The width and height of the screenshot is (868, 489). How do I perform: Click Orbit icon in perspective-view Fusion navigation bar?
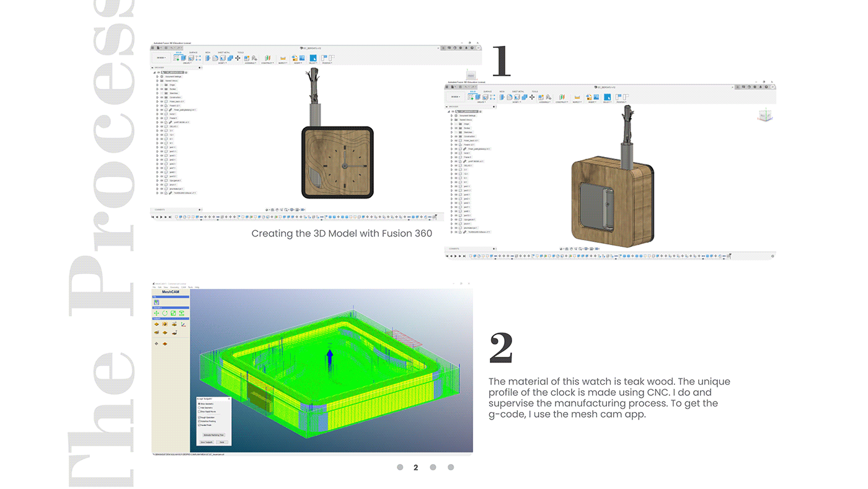(x=561, y=248)
